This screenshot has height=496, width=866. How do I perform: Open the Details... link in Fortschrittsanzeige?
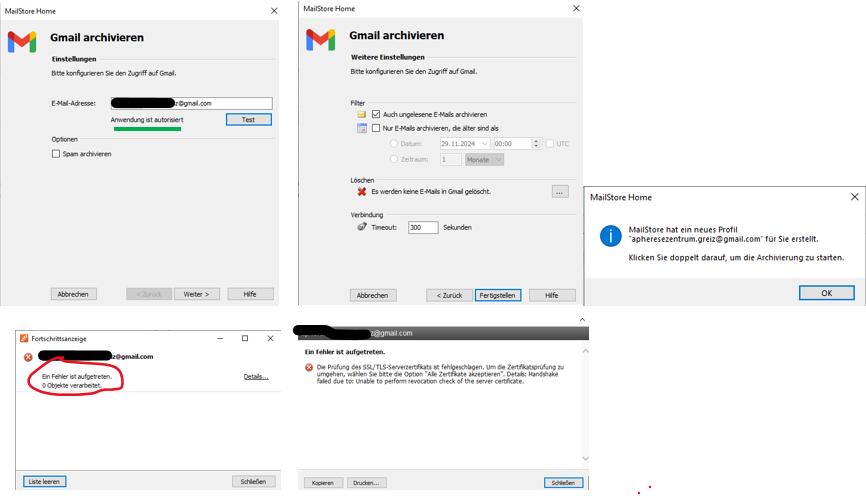(256, 377)
